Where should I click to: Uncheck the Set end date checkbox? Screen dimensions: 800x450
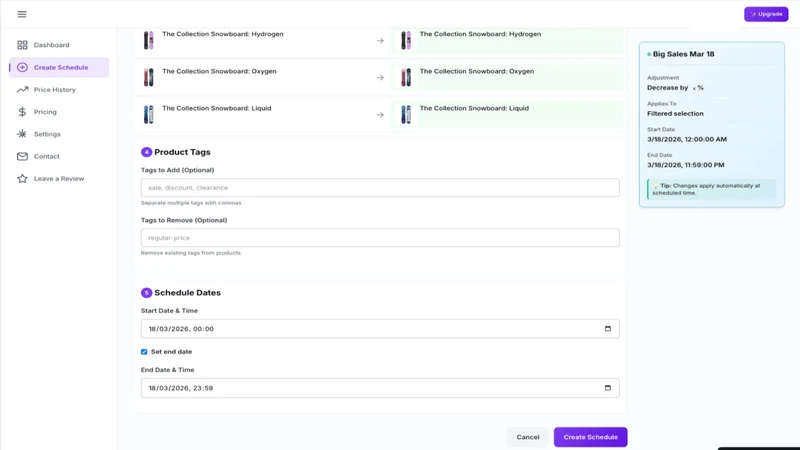coord(144,352)
